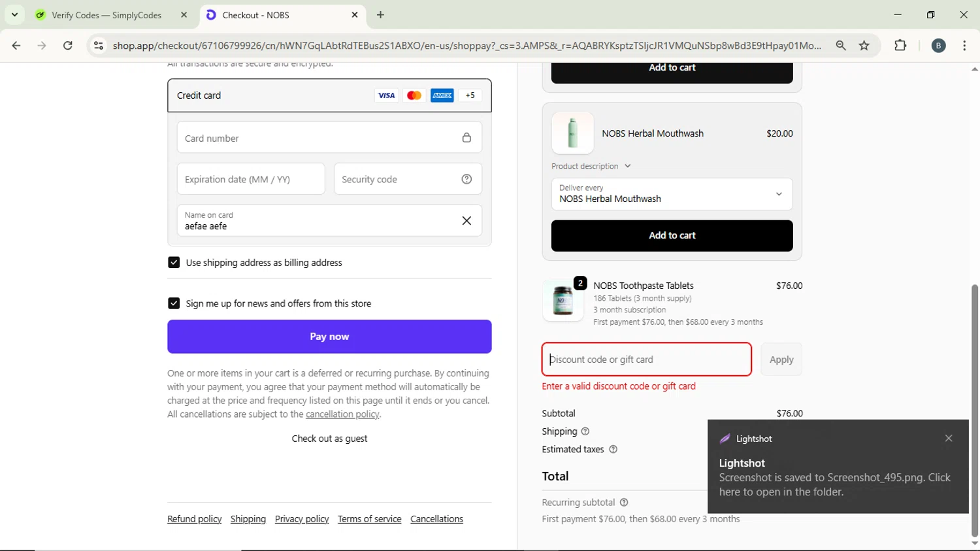Open the Privacy policy link

[302, 519]
